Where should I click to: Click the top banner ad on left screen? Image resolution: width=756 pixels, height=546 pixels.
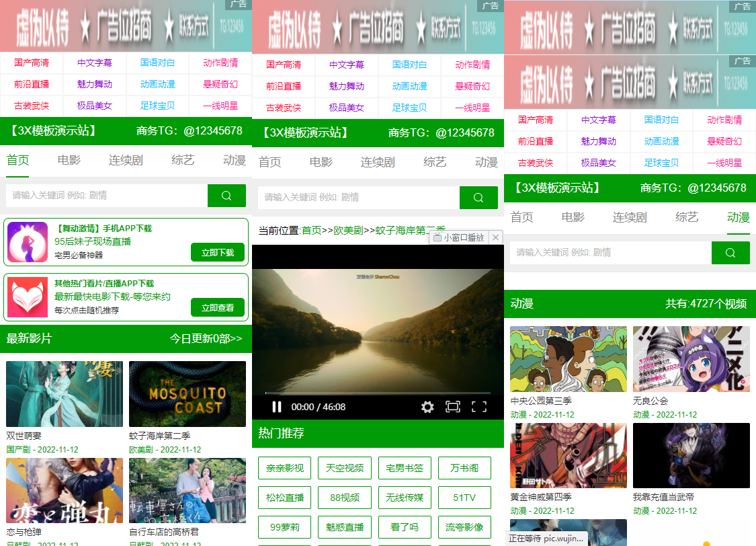(x=126, y=26)
